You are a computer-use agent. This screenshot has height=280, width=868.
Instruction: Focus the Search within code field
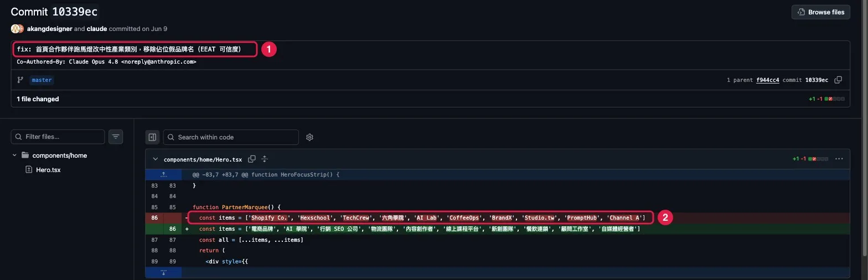[230, 137]
